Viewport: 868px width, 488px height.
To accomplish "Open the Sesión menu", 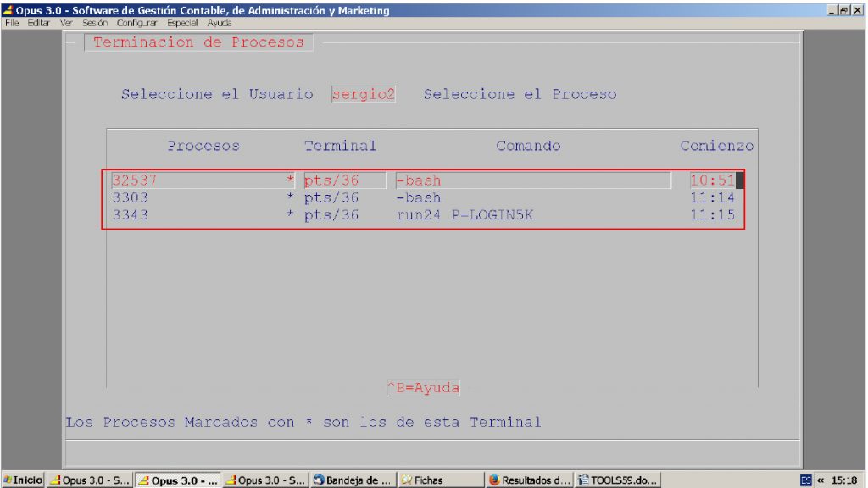I will (95, 23).
